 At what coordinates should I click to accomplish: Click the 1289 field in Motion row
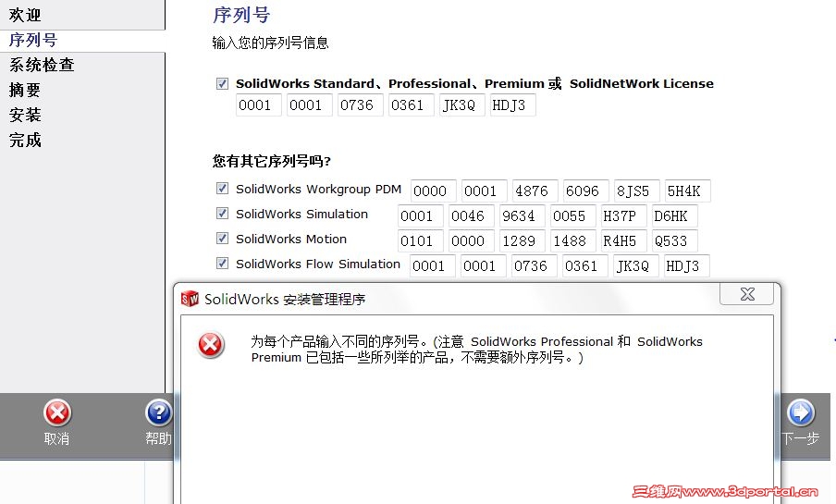click(522, 241)
